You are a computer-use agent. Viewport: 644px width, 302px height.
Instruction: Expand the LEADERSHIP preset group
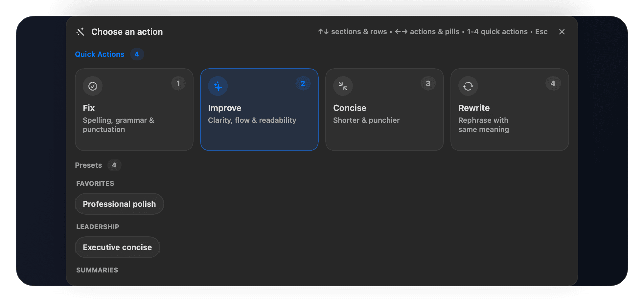pos(98,226)
